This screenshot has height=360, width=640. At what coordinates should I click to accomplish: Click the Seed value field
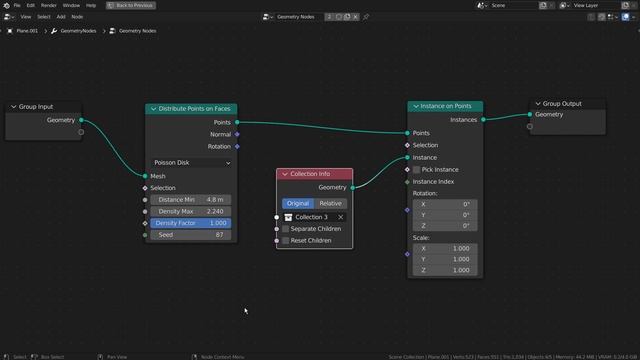click(x=191, y=235)
